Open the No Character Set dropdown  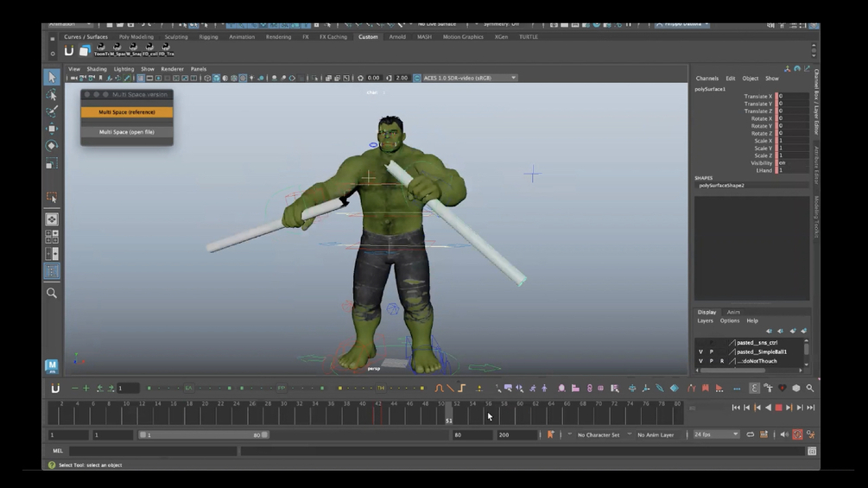coord(599,435)
